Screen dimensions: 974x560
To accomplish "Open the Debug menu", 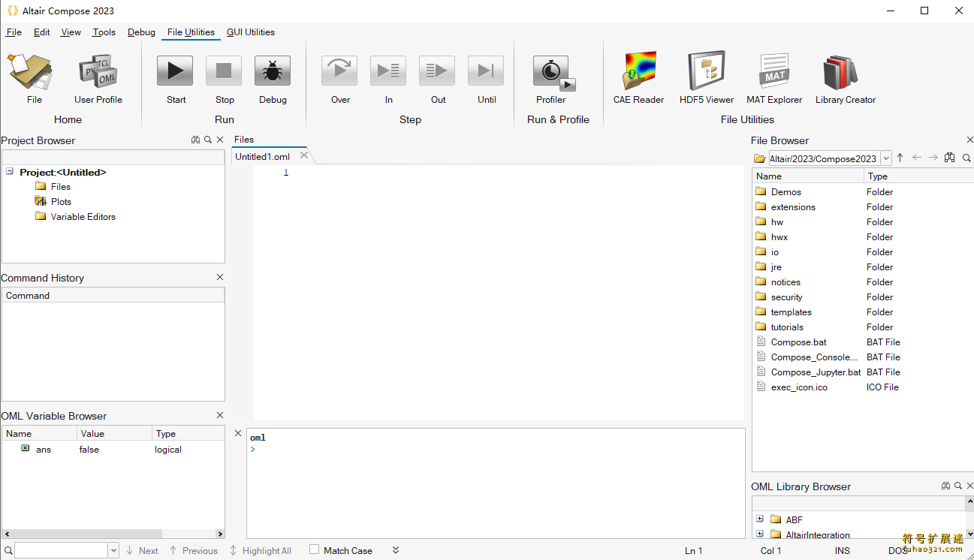I will (141, 32).
